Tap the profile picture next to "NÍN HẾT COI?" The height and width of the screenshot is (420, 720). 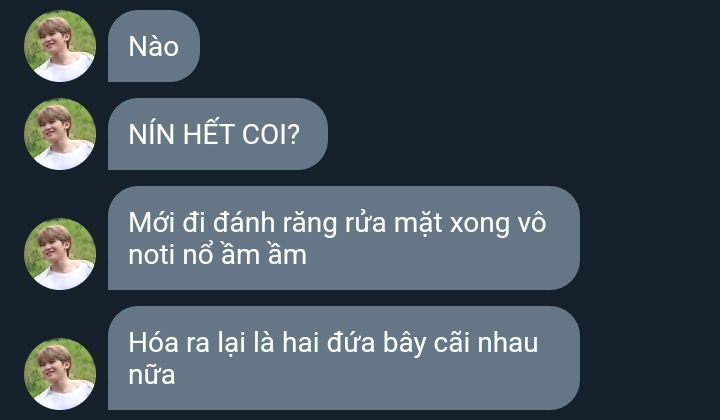tap(60, 134)
